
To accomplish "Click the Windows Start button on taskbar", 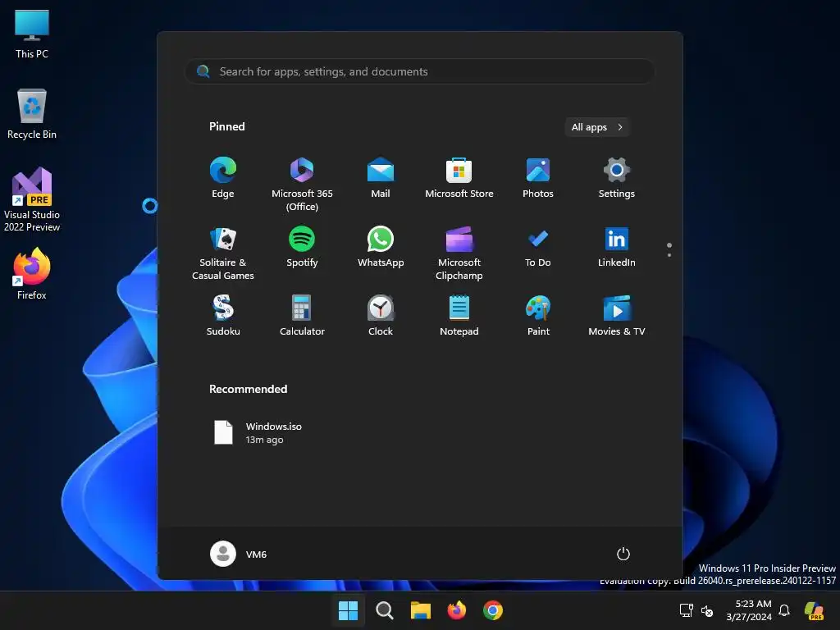I will (x=348, y=610).
